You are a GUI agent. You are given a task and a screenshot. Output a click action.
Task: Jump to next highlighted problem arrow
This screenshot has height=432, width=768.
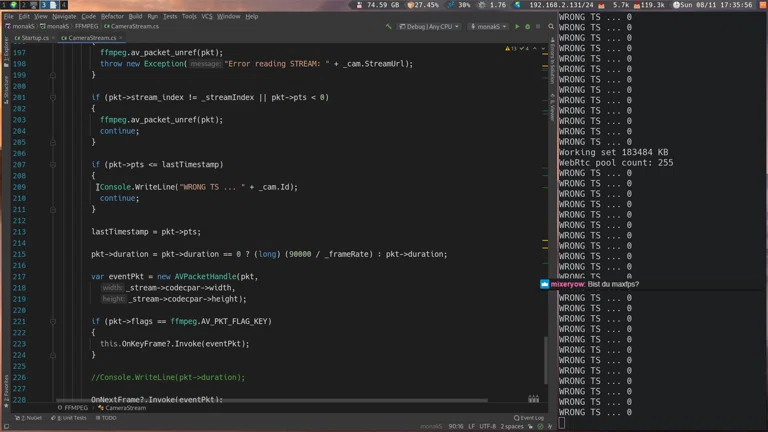click(x=543, y=48)
